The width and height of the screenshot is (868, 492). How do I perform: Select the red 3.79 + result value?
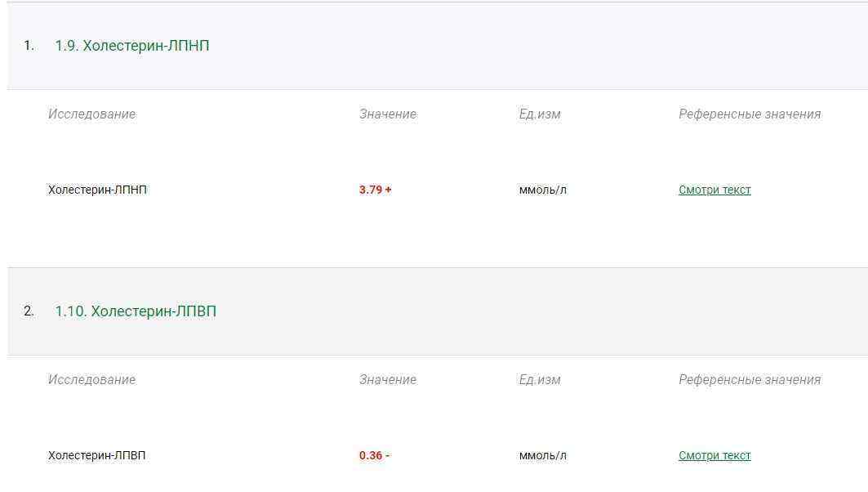click(x=375, y=190)
